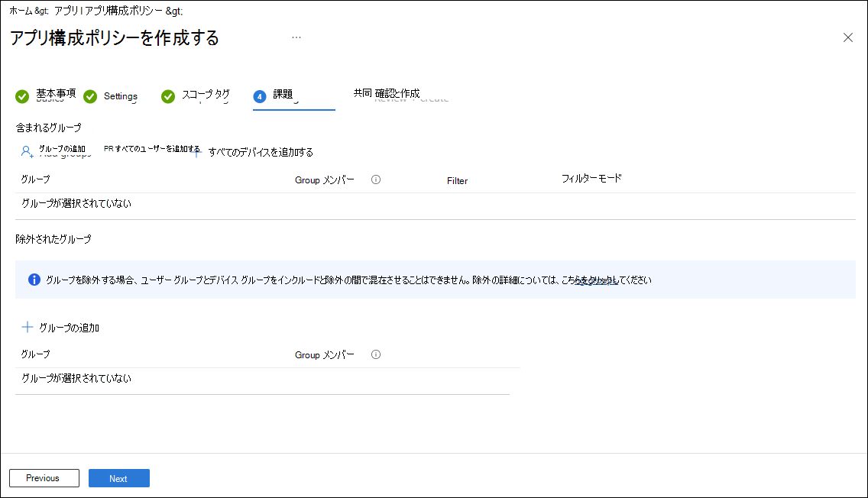Open the 基本事項 tab
The width and height of the screenshot is (868, 498).
tap(56, 94)
